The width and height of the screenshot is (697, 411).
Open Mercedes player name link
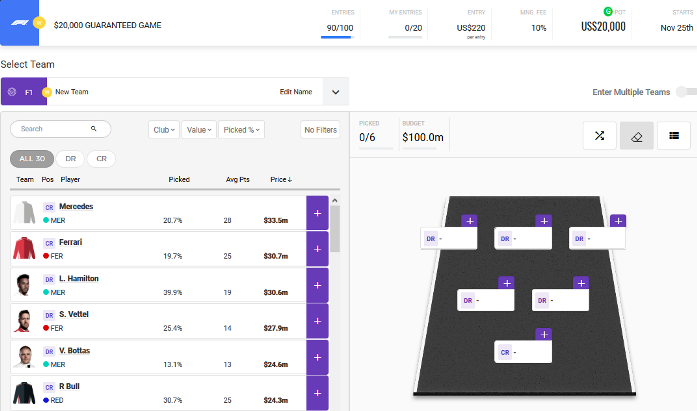click(76, 206)
